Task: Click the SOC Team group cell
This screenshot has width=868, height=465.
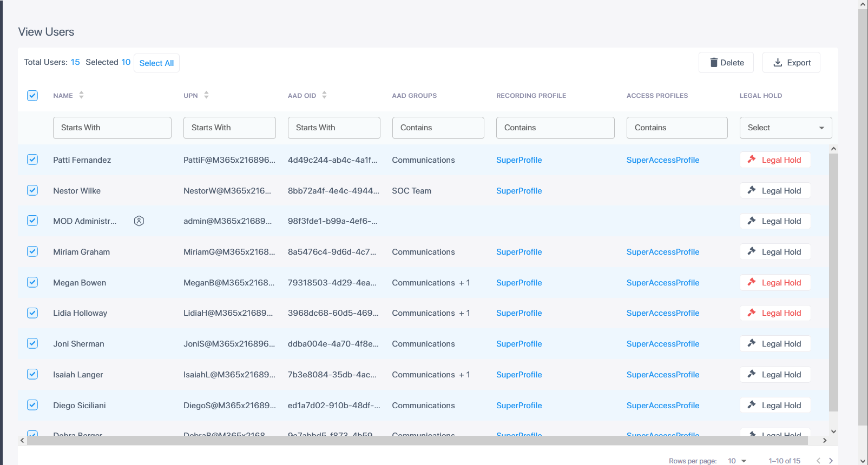Action: coord(411,191)
